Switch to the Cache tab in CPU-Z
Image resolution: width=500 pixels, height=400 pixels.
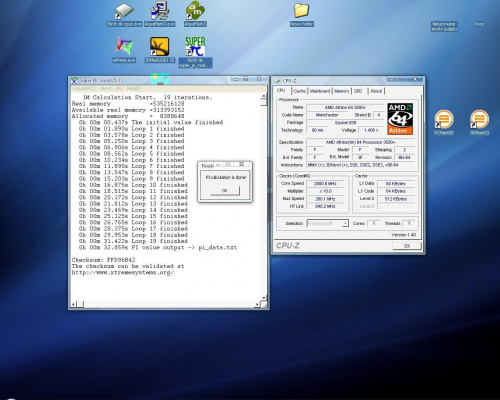299,91
